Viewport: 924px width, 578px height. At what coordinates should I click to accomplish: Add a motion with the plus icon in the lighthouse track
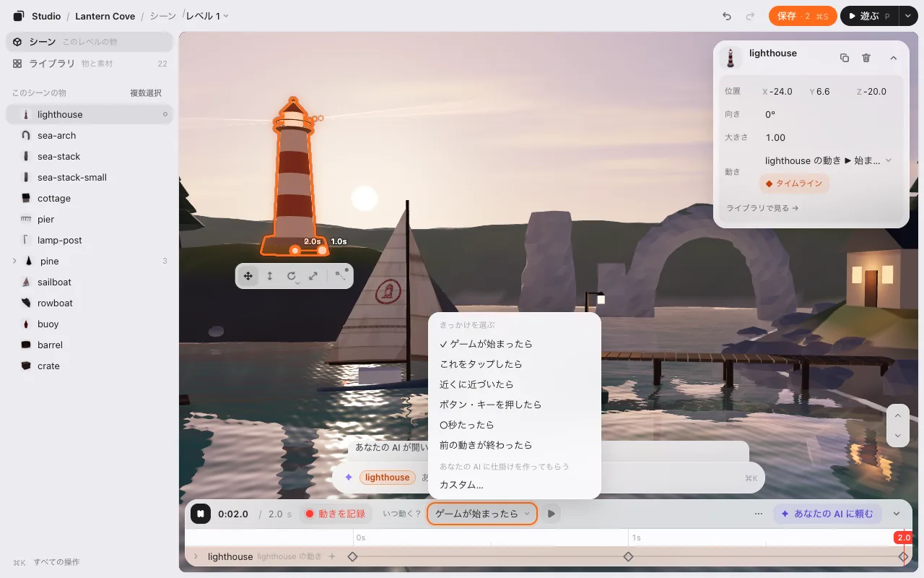pos(332,556)
